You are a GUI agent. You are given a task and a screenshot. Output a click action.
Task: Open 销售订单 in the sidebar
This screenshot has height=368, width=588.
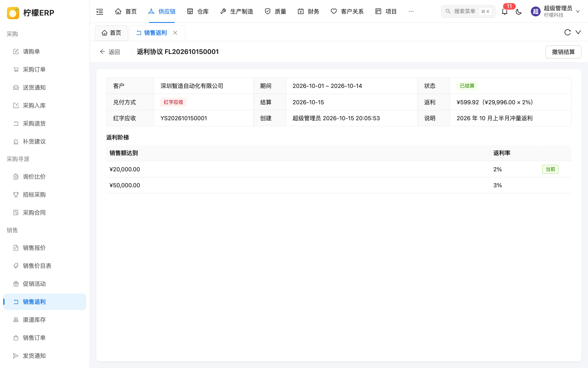45,338
